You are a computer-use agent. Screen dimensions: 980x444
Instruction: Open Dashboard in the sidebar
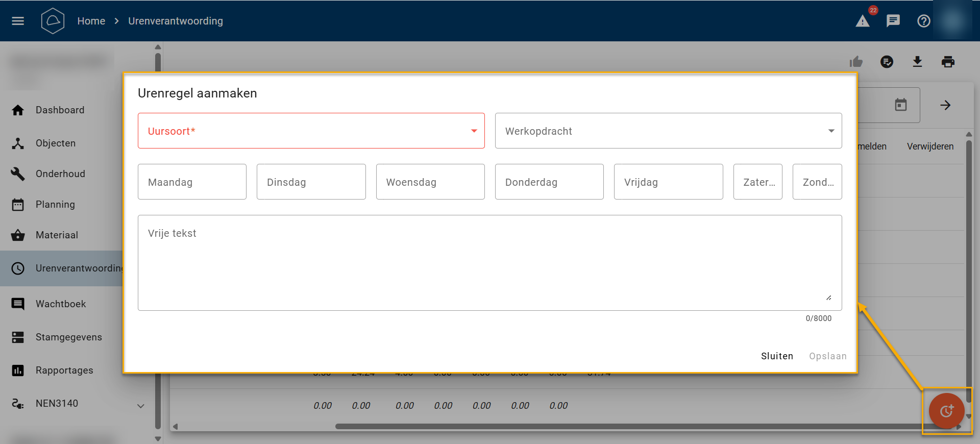point(60,110)
